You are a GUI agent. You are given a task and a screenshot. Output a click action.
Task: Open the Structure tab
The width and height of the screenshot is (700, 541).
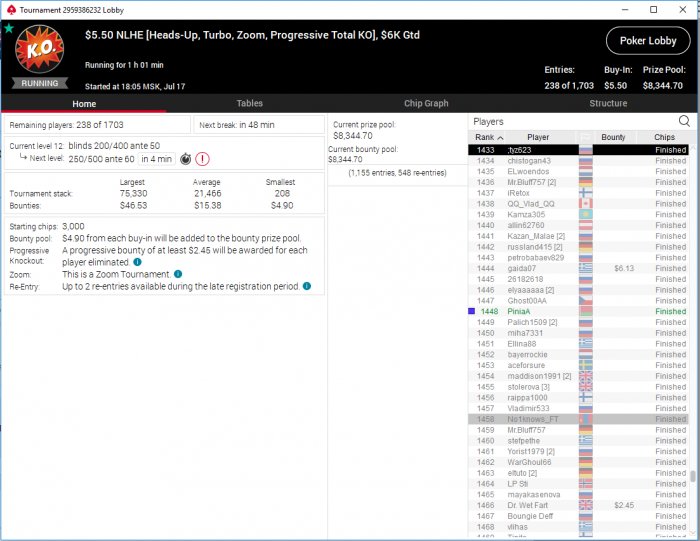(x=608, y=103)
